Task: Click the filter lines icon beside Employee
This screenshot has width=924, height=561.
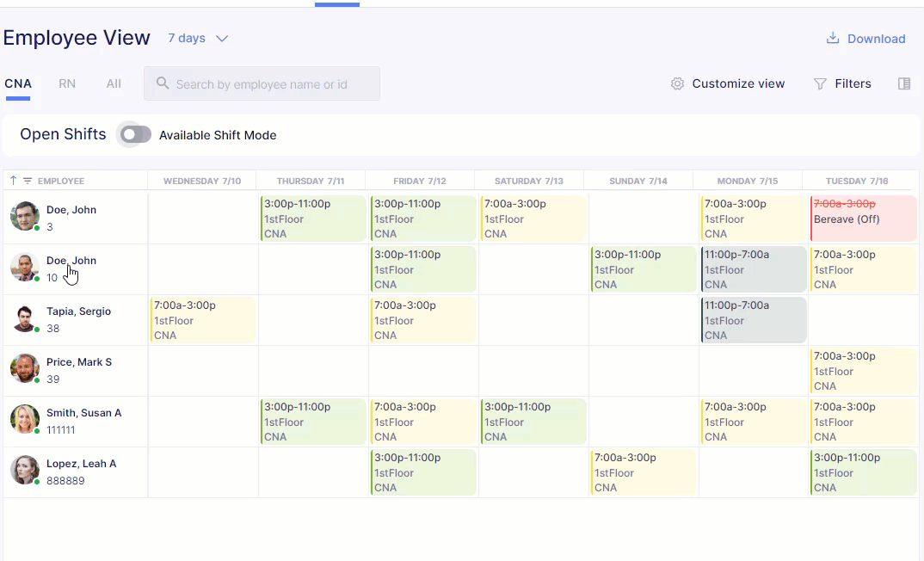Action: coord(28,181)
